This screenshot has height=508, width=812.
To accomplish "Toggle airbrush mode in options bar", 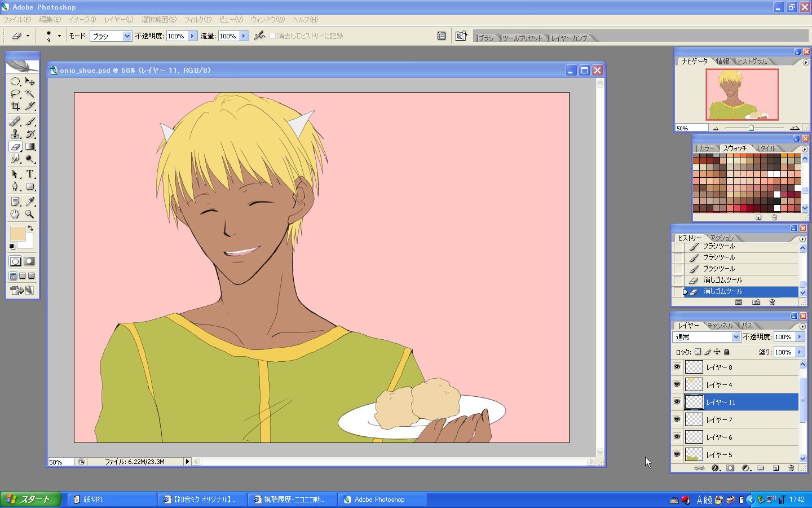I will pyautogui.click(x=259, y=36).
